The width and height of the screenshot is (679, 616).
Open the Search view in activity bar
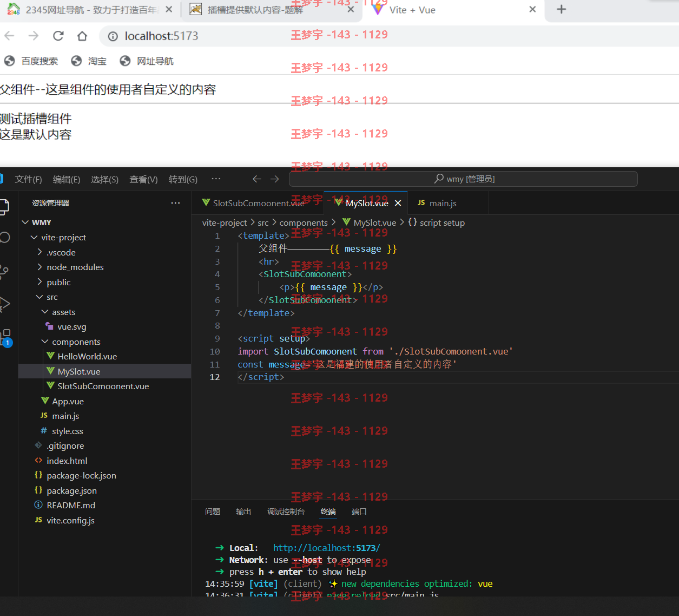pos(4,237)
